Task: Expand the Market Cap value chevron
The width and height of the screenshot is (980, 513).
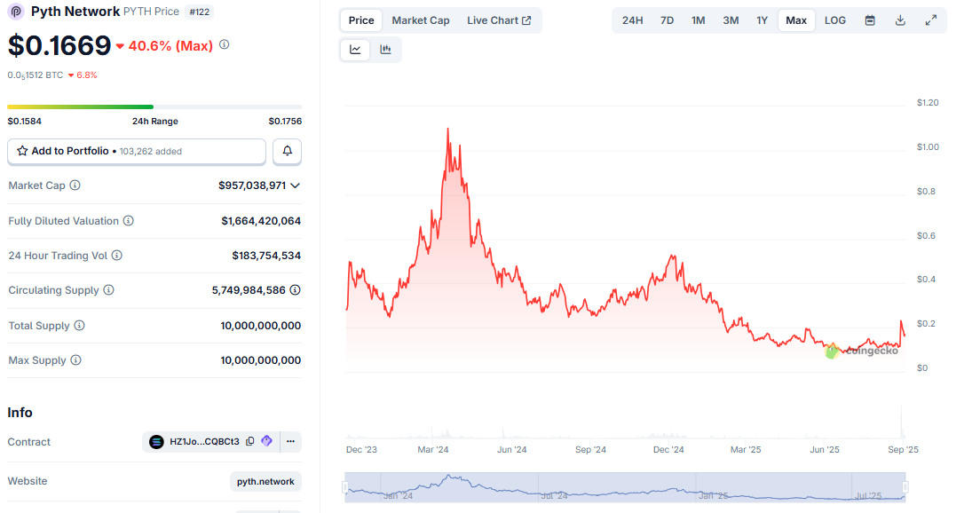Action: coord(296,185)
